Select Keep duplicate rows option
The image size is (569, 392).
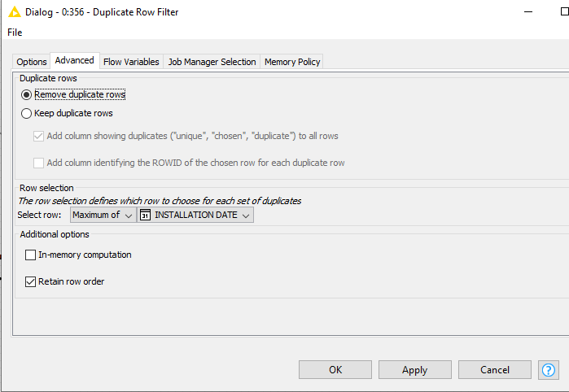[27, 114]
